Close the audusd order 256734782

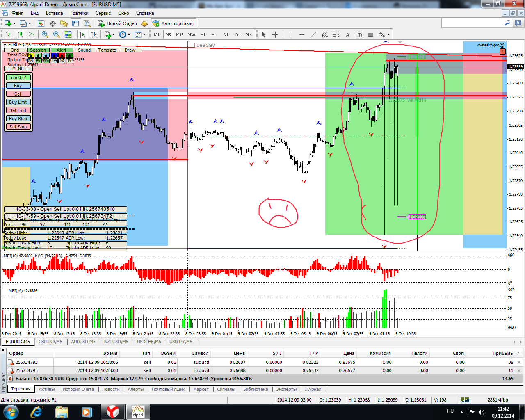(x=519, y=362)
